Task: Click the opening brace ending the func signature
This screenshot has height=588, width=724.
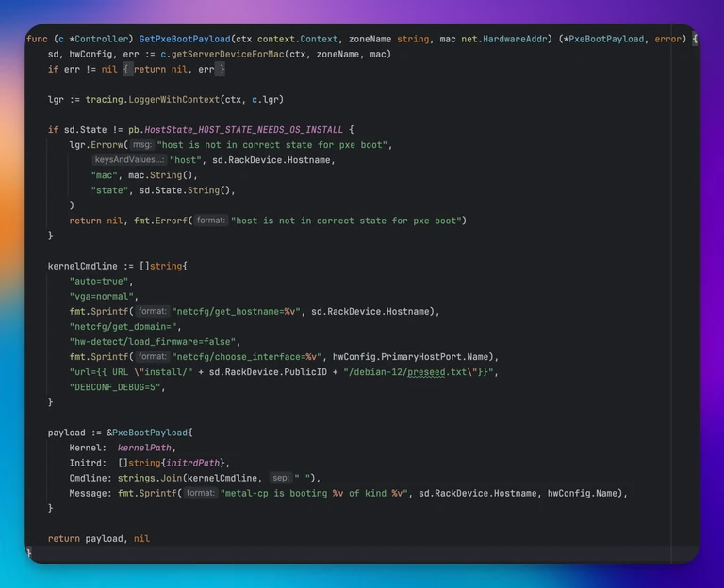Action: pyautogui.click(x=694, y=40)
